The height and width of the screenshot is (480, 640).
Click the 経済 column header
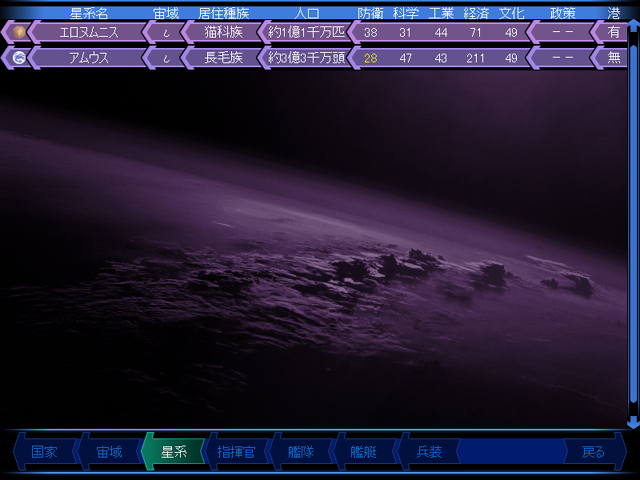click(x=476, y=13)
